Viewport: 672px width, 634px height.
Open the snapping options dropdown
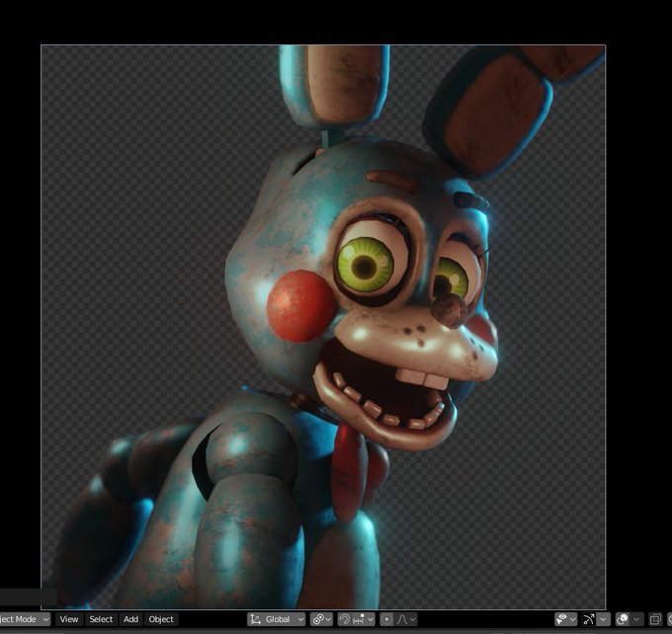(363, 619)
